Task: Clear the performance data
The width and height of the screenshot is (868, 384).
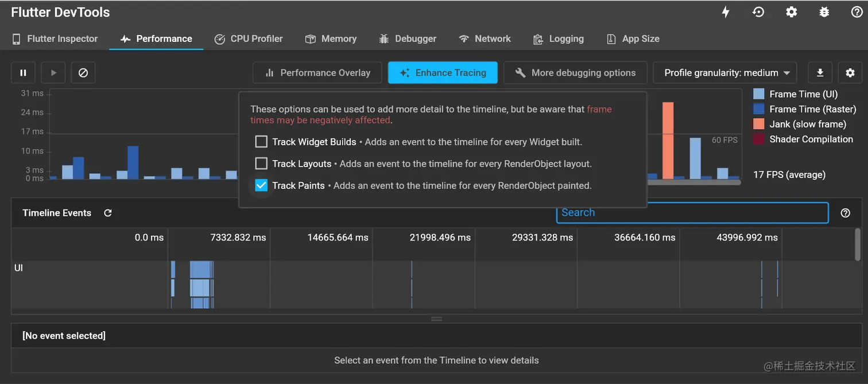Action: (x=83, y=73)
